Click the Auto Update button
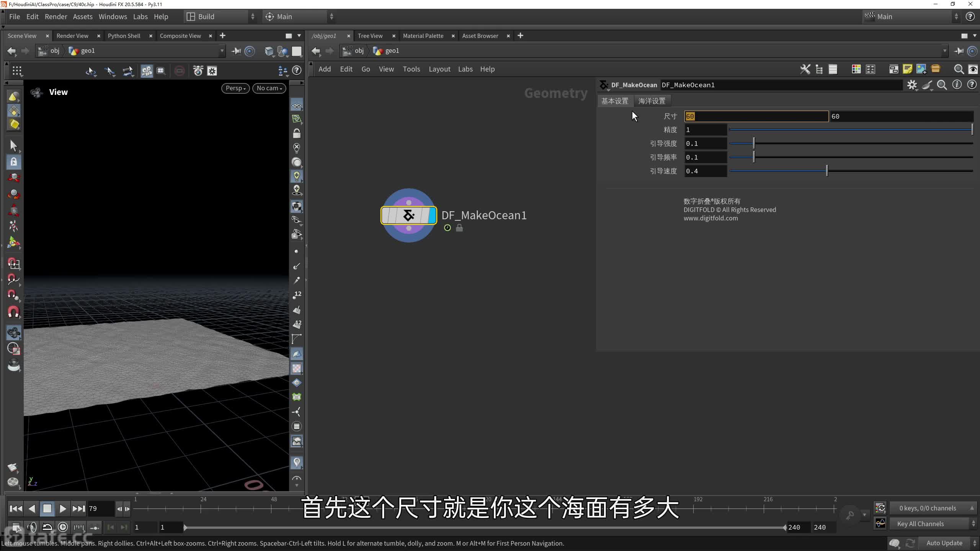This screenshot has height=551, width=980. click(944, 543)
